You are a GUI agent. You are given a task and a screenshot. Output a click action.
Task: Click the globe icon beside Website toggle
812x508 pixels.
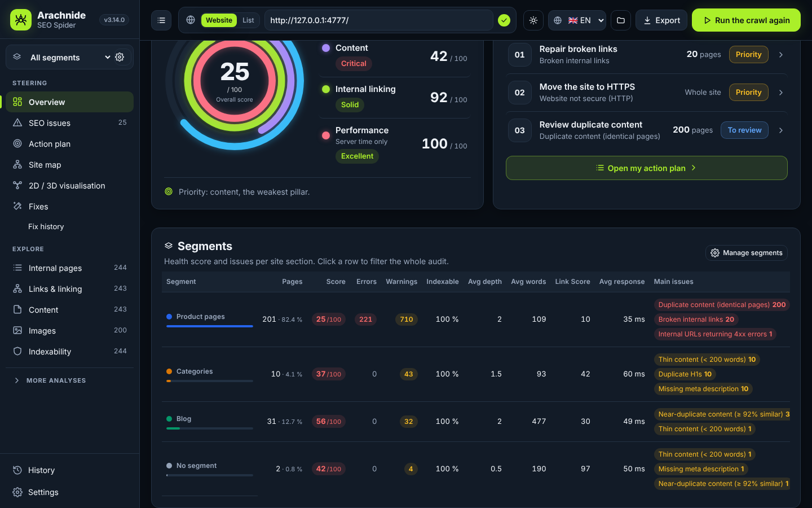point(191,20)
